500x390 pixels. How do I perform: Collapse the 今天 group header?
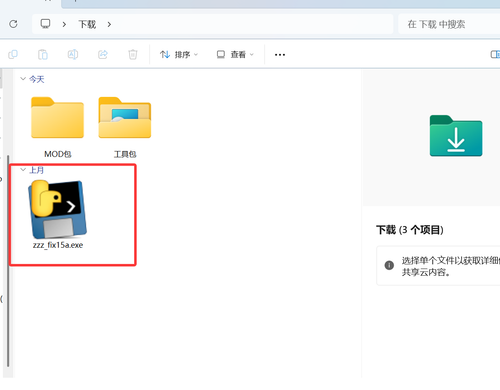(x=32, y=79)
